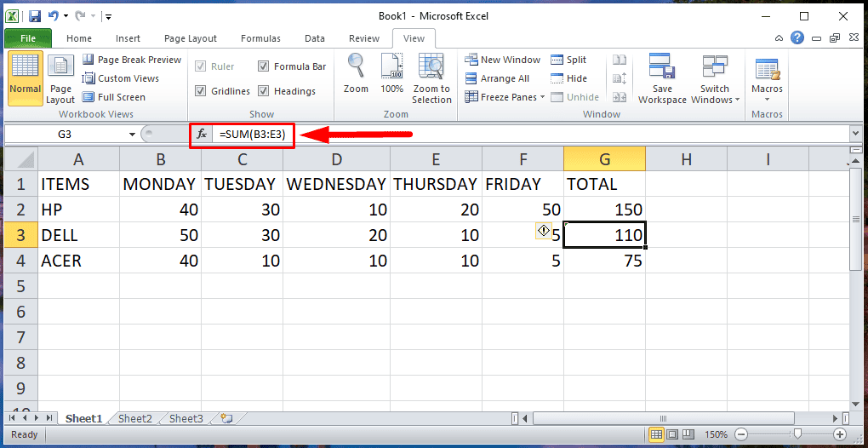
Task: Click the Page Layout view icon
Action: click(x=60, y=68)
